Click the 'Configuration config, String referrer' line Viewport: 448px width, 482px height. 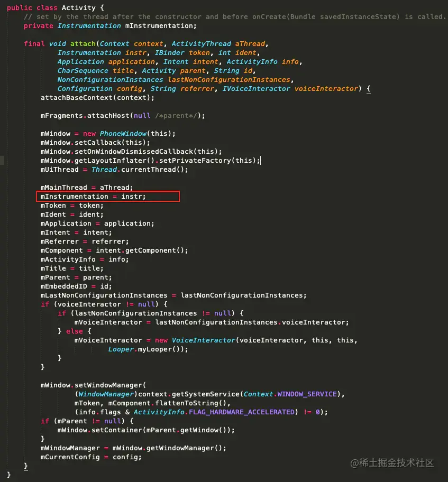click(214, 89)
